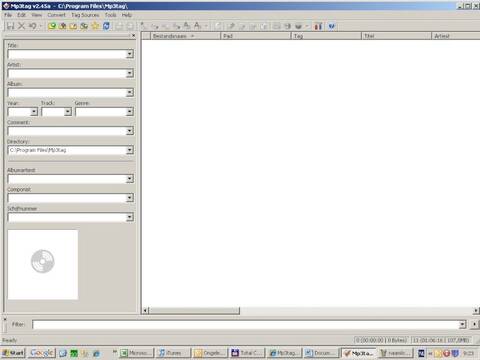Click the blue Help icon in toolbar
480x360 pixels.
[331, 26]
